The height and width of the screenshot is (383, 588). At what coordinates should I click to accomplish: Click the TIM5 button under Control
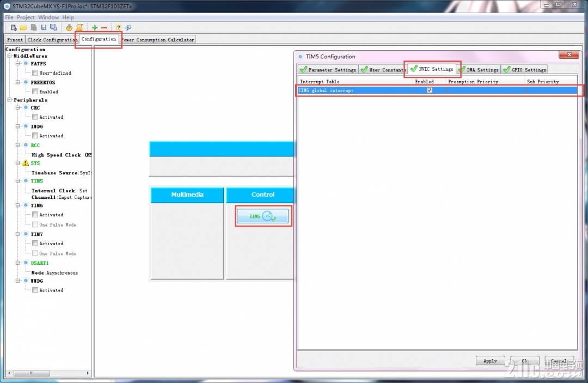coord(262,216)
